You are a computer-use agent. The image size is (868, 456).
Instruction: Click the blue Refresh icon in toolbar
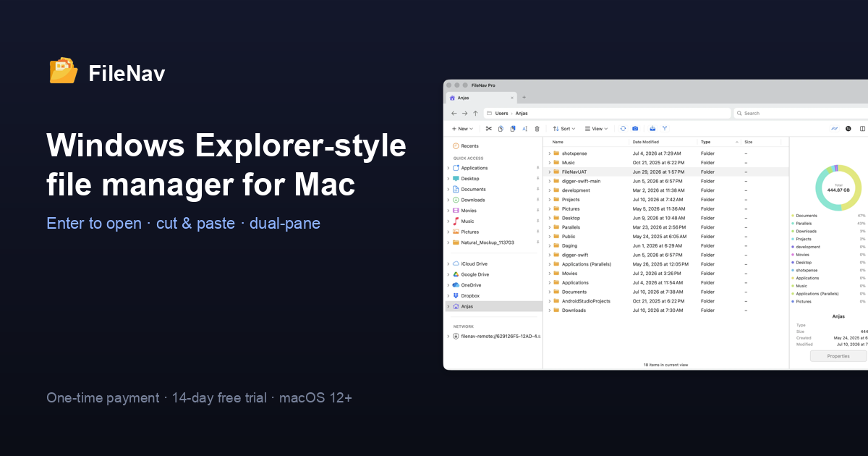point(623,129)
